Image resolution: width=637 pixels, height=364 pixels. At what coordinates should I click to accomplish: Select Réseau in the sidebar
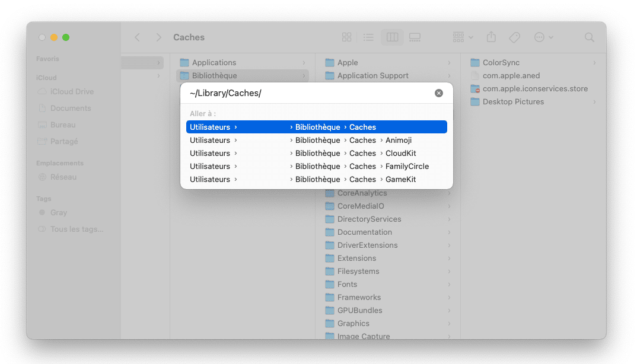(x=63, y=177)
